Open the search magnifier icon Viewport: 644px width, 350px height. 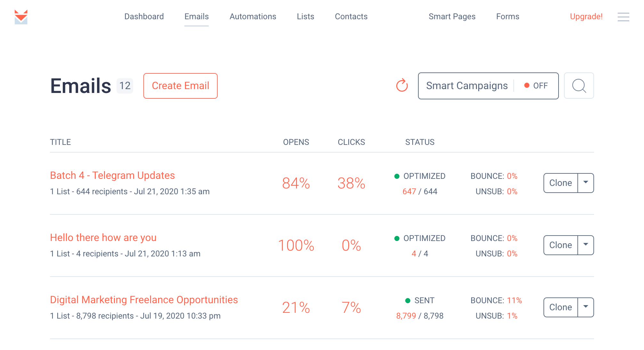click(579, 86)
